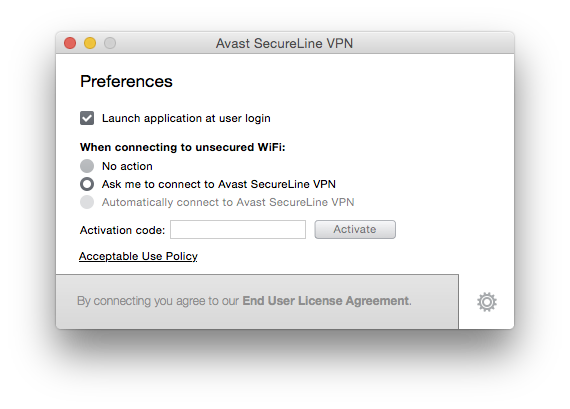Focus the Activation code text field
The image size is (570, 409).
pos(238,229)
